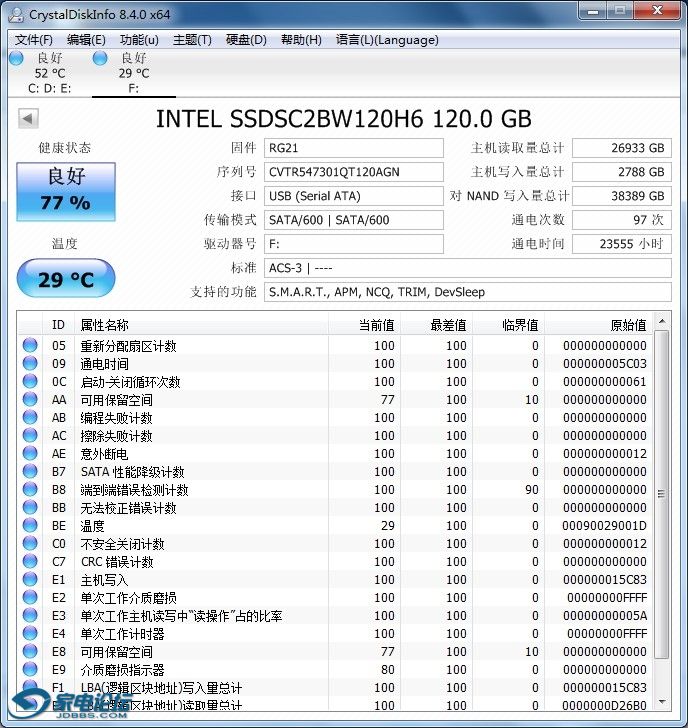Click attribute name 介质磨损指示器
This screenshot has width=688, height=728.
coord(123,670)
